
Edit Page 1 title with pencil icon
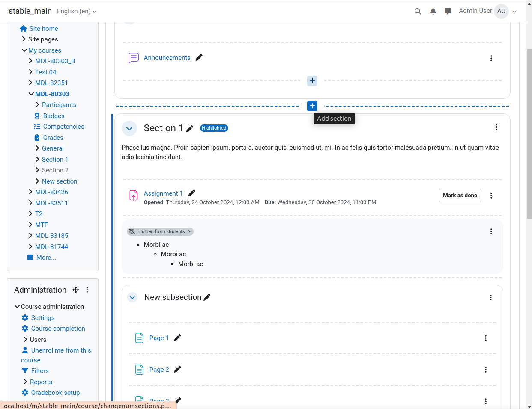(x=178, y=338)
